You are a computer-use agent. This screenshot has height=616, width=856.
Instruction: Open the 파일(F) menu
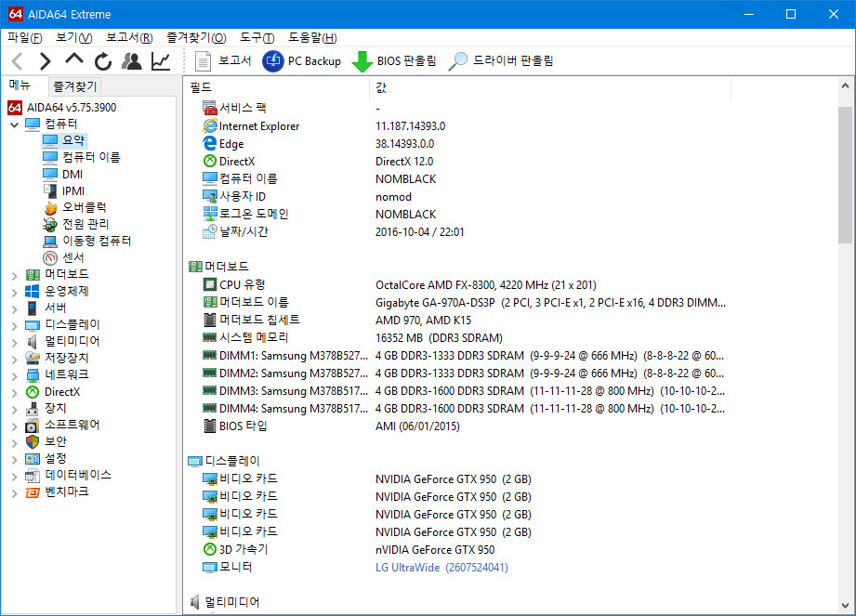[x=25, y=38]
